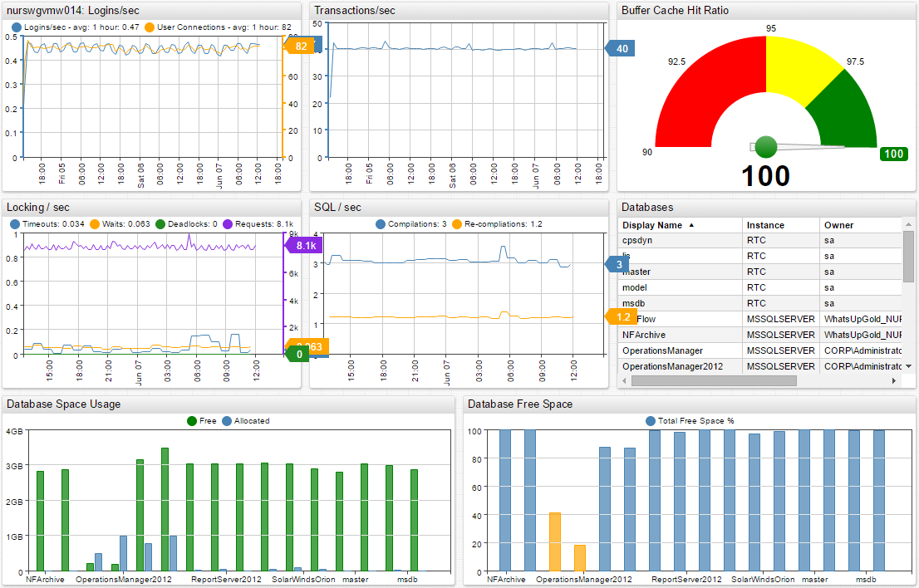Click the blue Logins/sec legend marker
Viewport: 919px width, 588px height.
click(17, 27)
